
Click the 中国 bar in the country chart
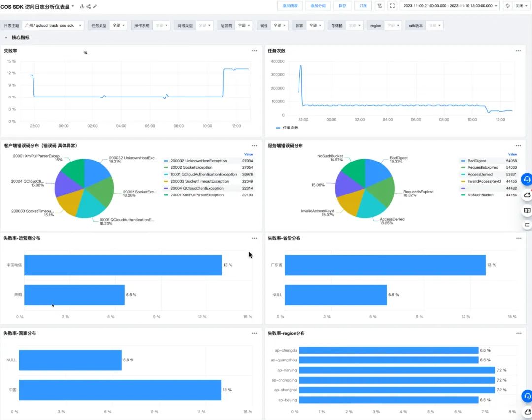pyautogui.click(x=120, y=390)
